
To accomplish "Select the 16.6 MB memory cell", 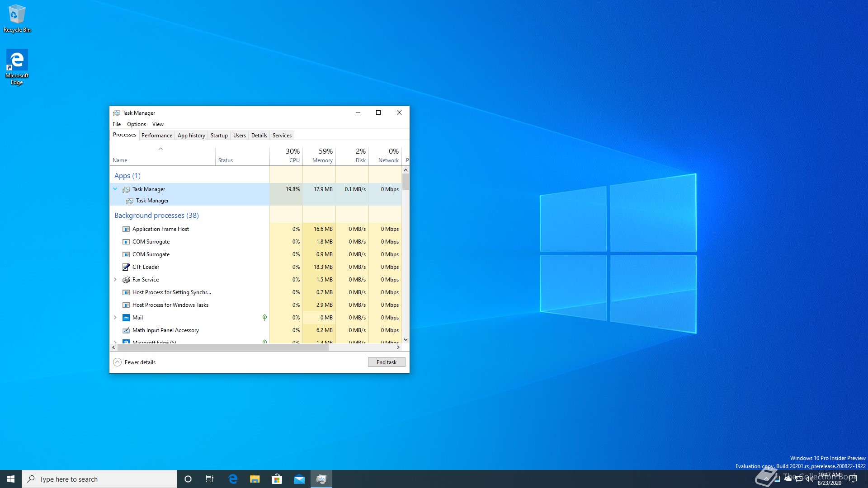I will tap(319, 229).
